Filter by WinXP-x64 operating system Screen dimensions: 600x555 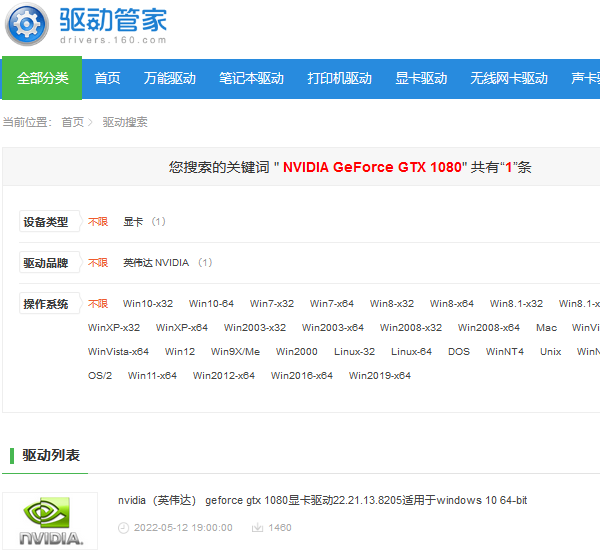pos(182,328)
